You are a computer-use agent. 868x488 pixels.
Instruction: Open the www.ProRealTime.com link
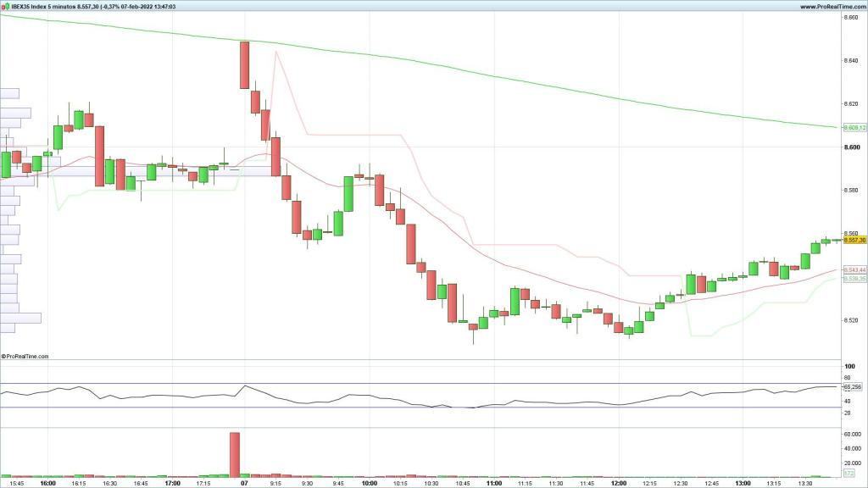(x=831, y=6)
